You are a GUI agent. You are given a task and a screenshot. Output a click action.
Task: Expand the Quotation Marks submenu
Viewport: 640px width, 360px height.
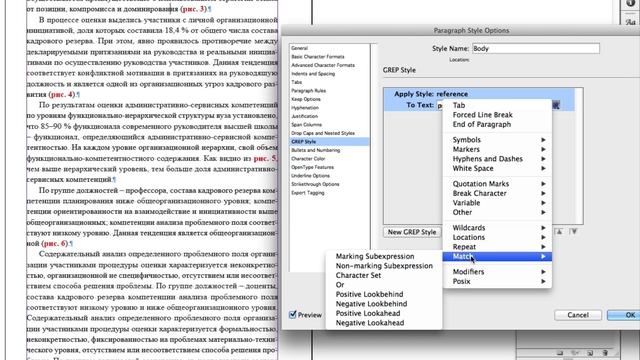(497, 184)
